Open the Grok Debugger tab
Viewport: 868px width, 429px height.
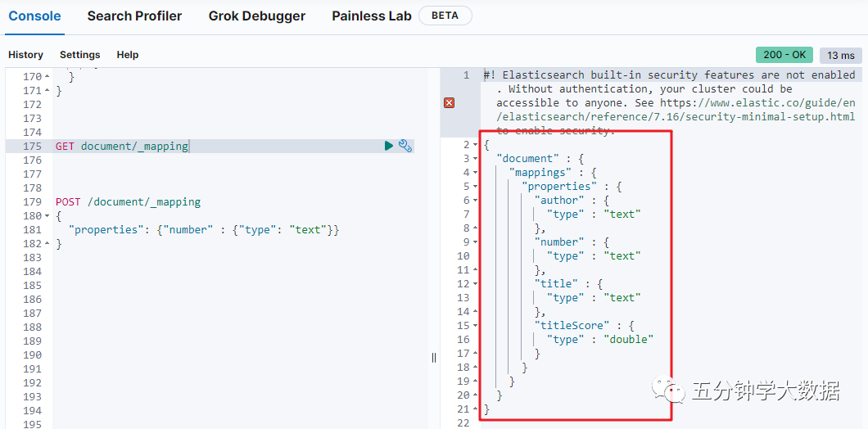point(256,16)
